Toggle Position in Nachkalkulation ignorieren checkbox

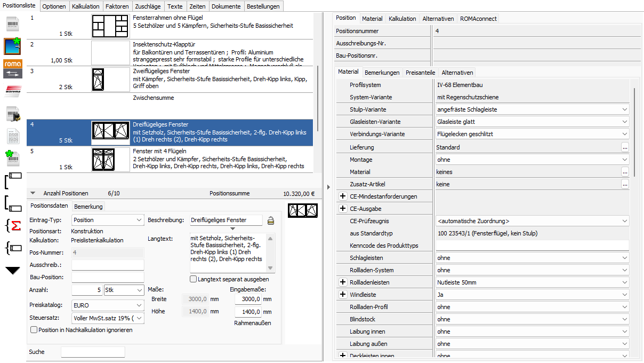click(34, 330)
